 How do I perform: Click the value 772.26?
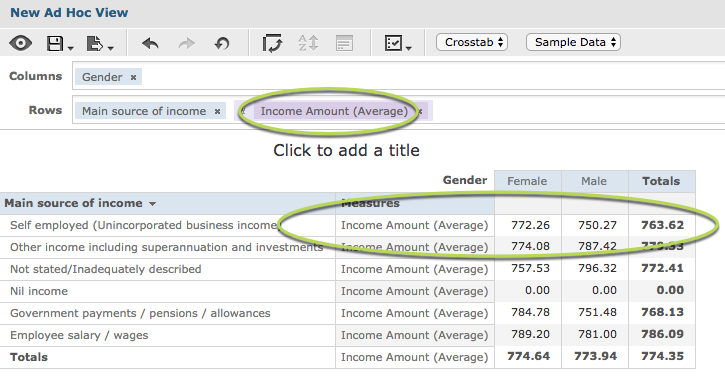[x=530, y=225]
